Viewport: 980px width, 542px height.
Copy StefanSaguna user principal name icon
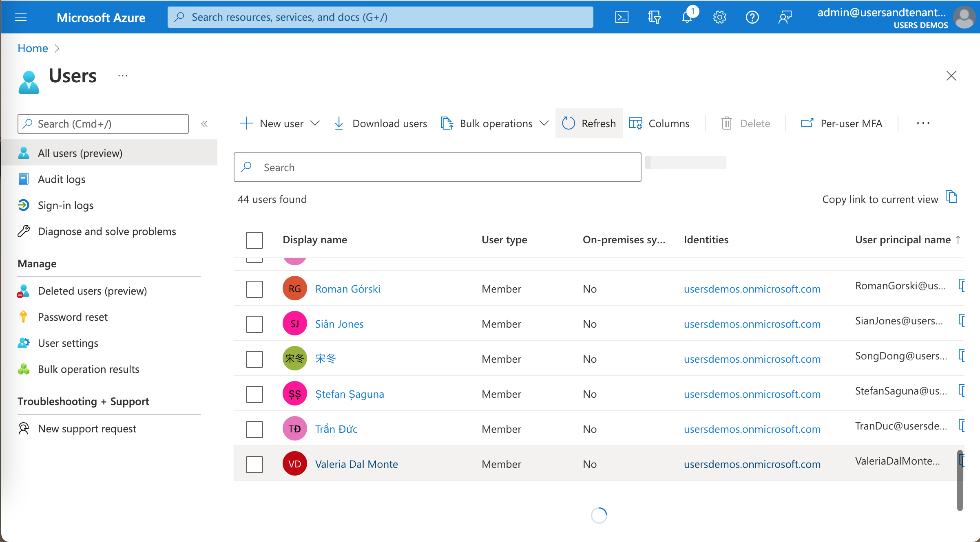pos(962,390)
